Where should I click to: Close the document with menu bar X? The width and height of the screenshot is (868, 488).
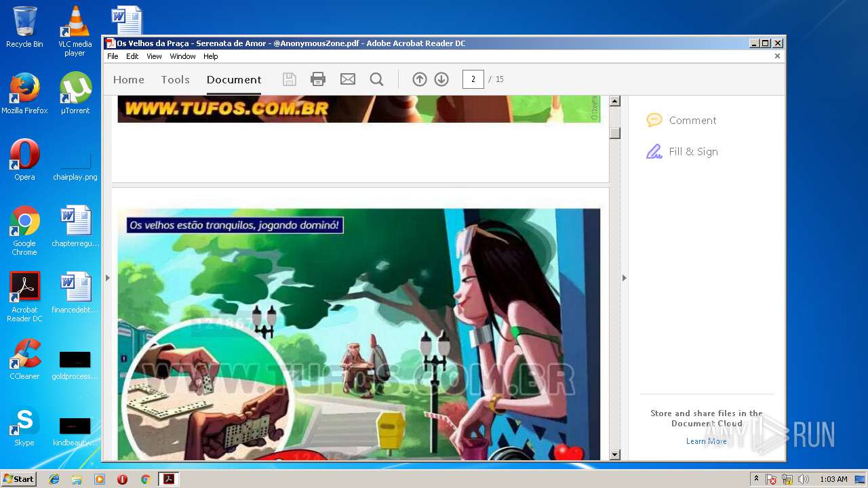(x=777, y=56)
